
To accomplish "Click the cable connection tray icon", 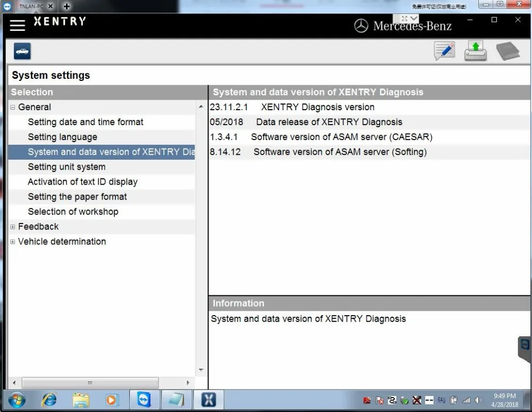I will [392, 401].
